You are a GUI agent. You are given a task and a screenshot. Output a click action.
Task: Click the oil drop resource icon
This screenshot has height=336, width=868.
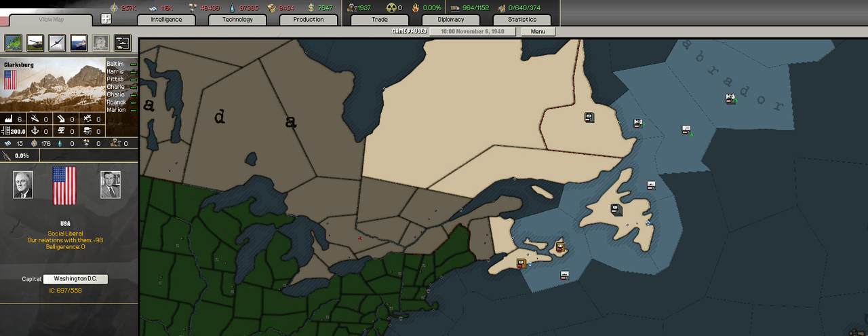tap(233, 7)
